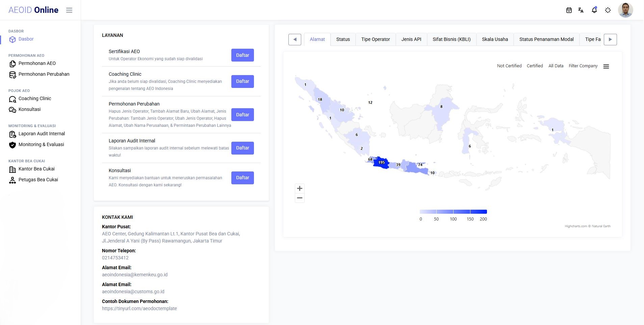644x325 pixels.
Task: Open the tinyurl.com/aeodoctemplate link
Action: (x=139, y=308)
